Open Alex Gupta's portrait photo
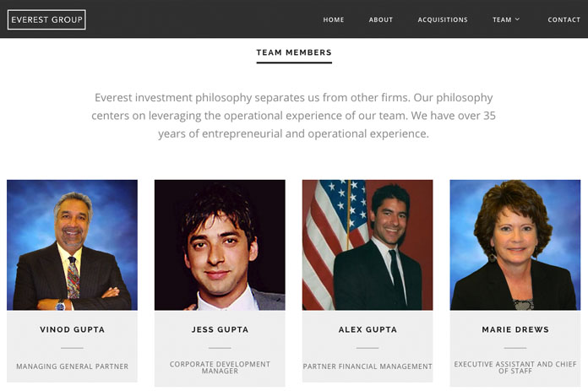 pos(367,245)
